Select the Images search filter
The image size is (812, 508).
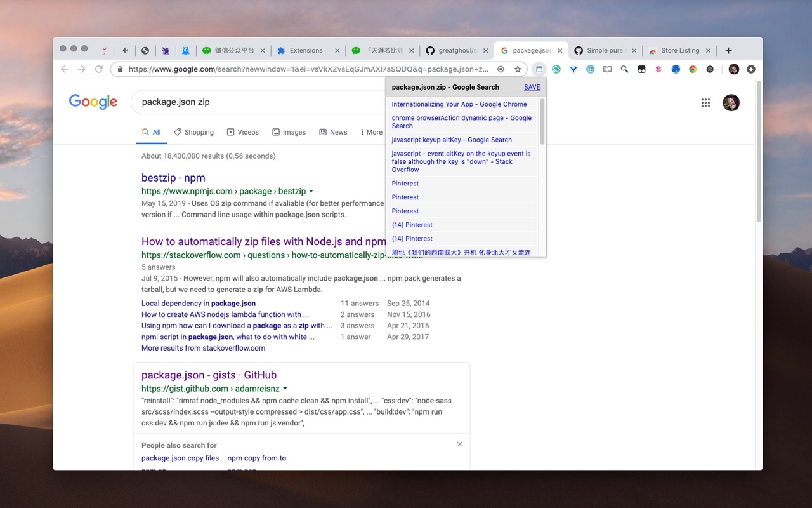coord(289,132)
